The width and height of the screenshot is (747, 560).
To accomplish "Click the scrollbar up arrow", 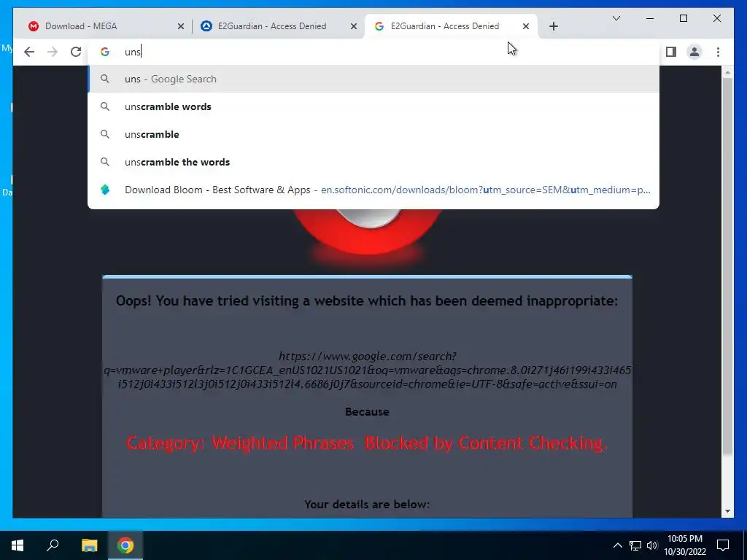I will 727,72.
